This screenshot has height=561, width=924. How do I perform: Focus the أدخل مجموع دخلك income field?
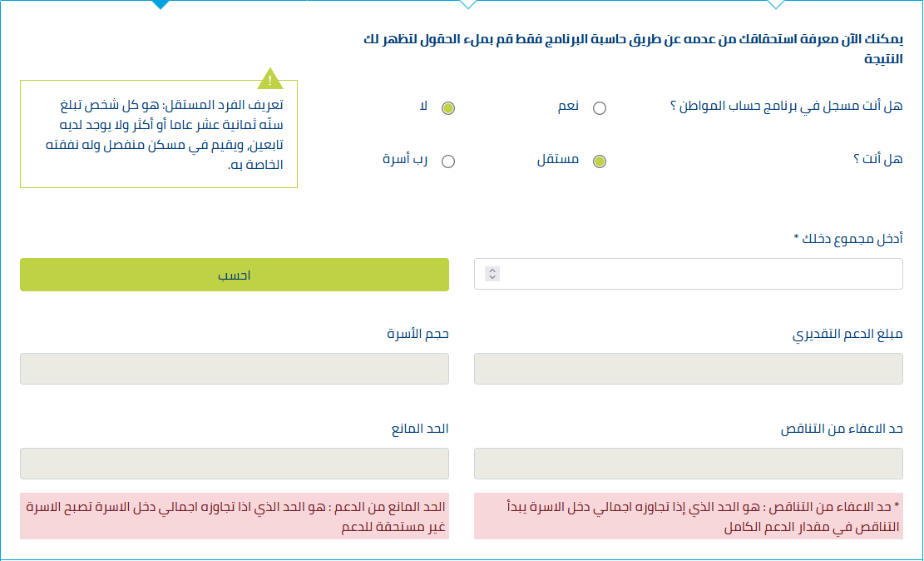tap(689, 274)
